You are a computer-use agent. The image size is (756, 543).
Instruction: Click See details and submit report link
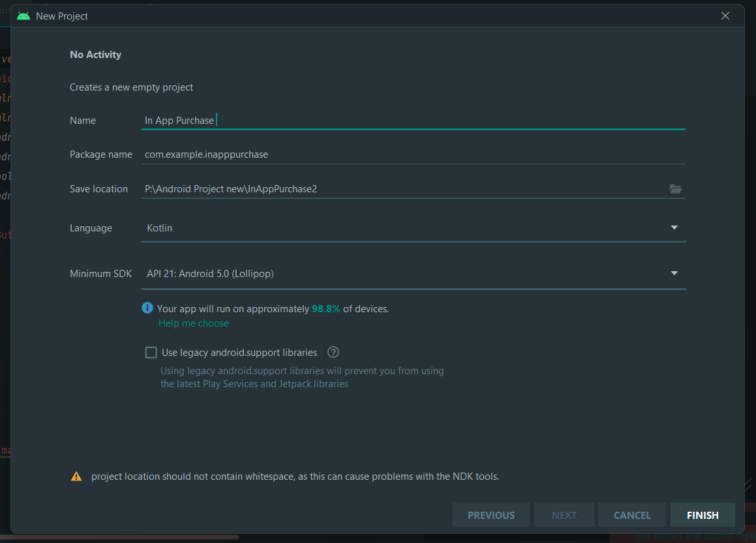[x=695, y=536]
